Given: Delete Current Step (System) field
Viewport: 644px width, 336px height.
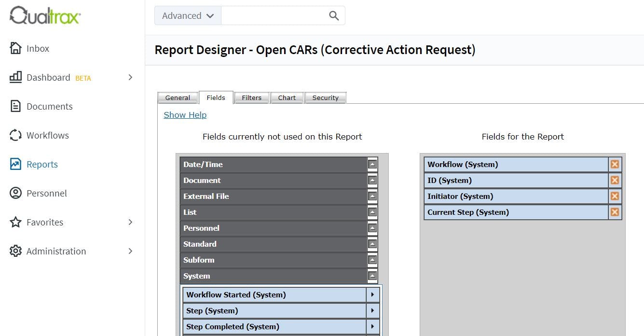Looking at the screenshot, I should coord(615,212).
